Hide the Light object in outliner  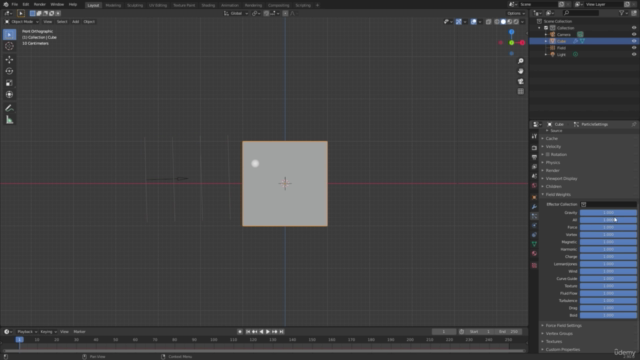[x=633, y=54]
